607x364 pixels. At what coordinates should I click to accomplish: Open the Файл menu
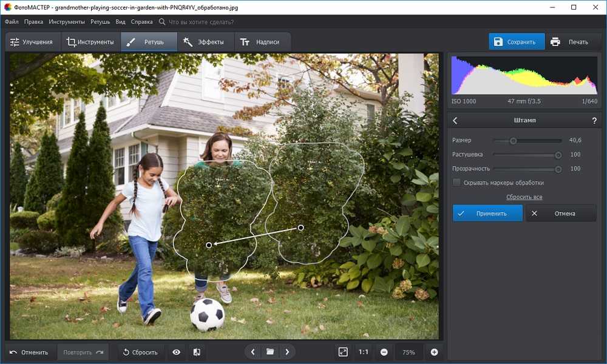pyautogui.click(x=12, y=22)
